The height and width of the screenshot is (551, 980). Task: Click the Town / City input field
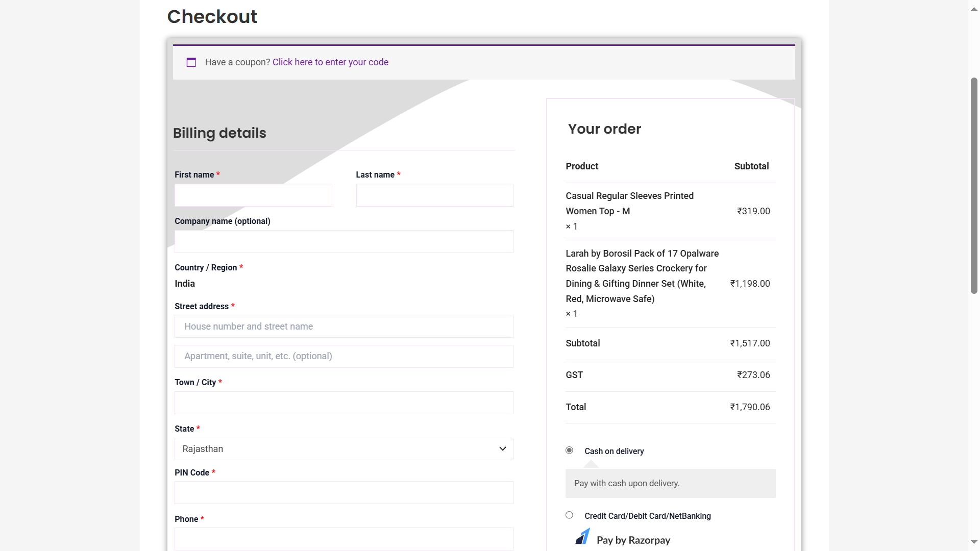(x=344, y=403)
